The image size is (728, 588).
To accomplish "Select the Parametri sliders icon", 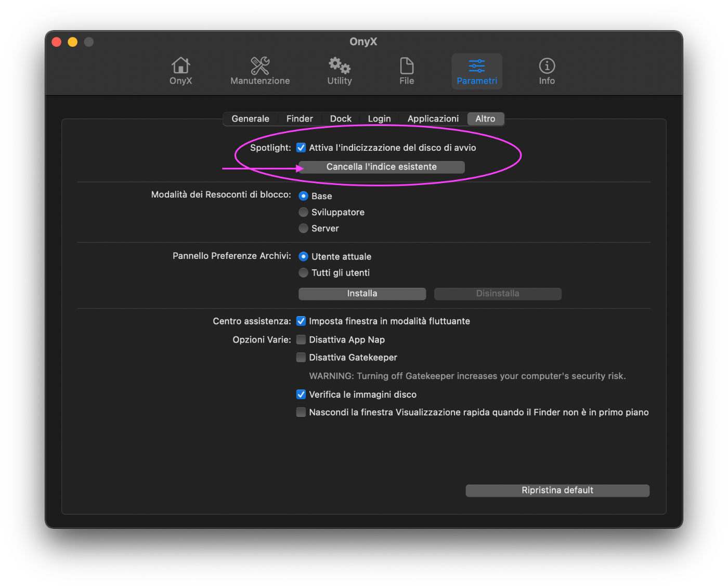I will [x=477, y=71].
